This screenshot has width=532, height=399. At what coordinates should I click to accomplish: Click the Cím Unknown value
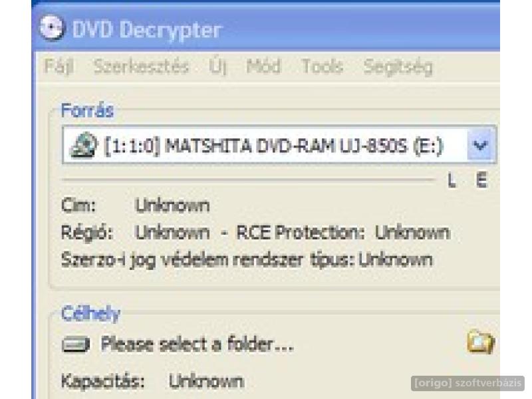[172, 205]
